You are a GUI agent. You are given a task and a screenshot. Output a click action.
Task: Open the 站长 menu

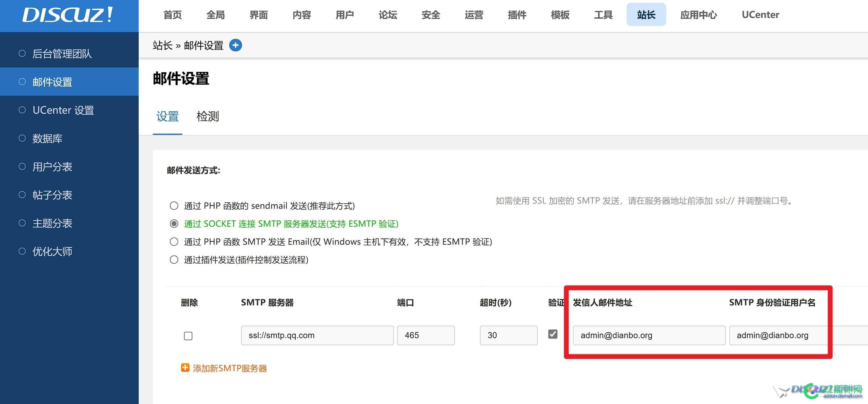click(646, 15)
